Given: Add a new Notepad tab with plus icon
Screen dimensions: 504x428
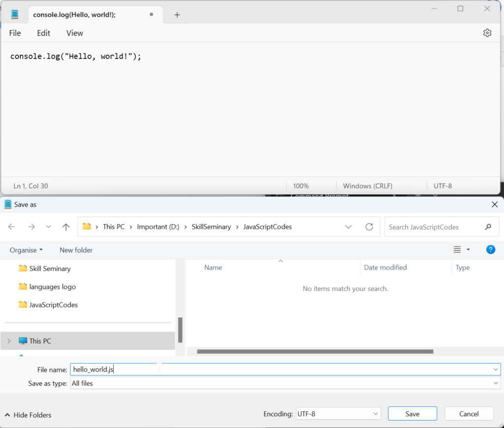Looking at the screenshot, I should coord(177,15).
